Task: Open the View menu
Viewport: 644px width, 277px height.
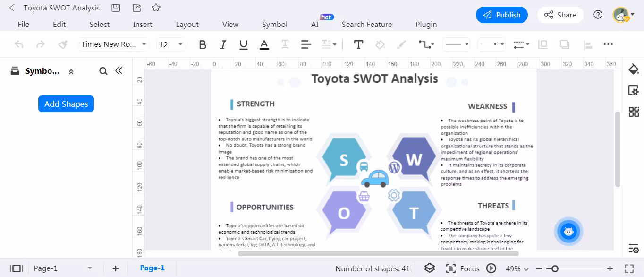Action: (230, 24)
